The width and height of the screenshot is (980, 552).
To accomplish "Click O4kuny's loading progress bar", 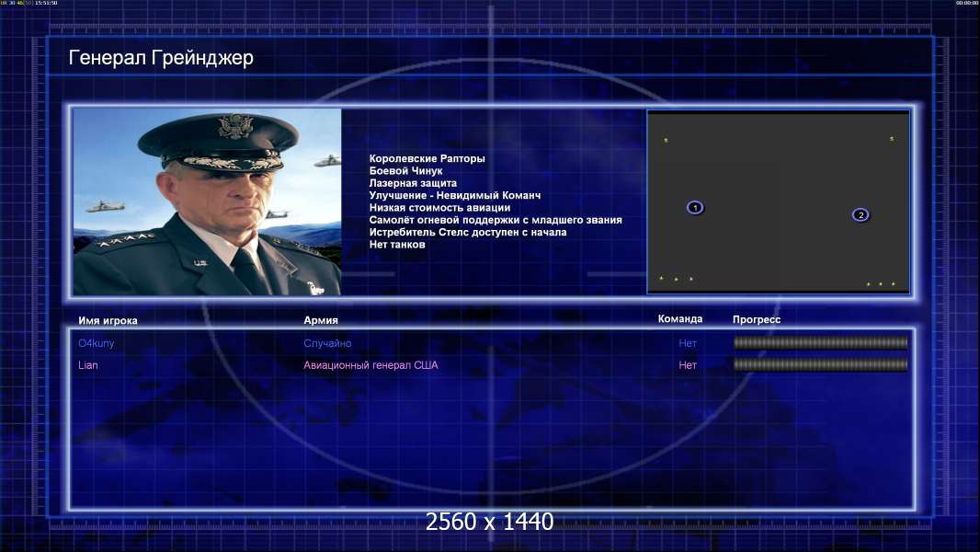I will click(x=821, y=342).
